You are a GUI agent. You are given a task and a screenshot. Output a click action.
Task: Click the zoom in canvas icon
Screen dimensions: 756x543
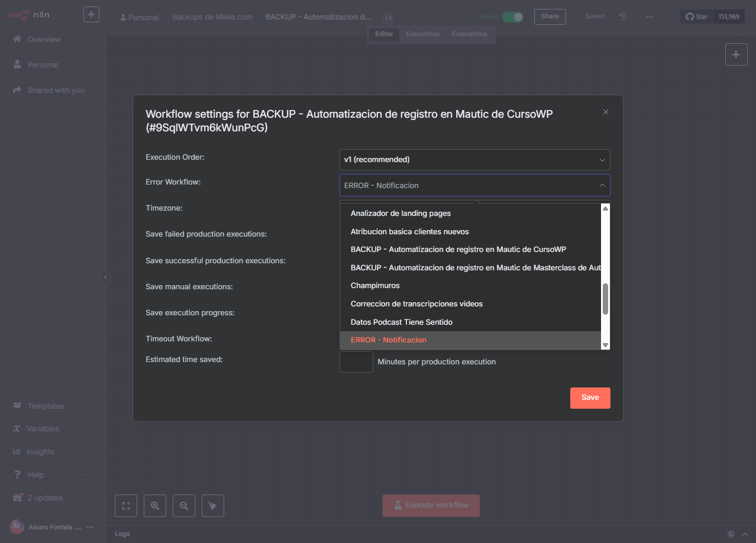pos(155,506)
